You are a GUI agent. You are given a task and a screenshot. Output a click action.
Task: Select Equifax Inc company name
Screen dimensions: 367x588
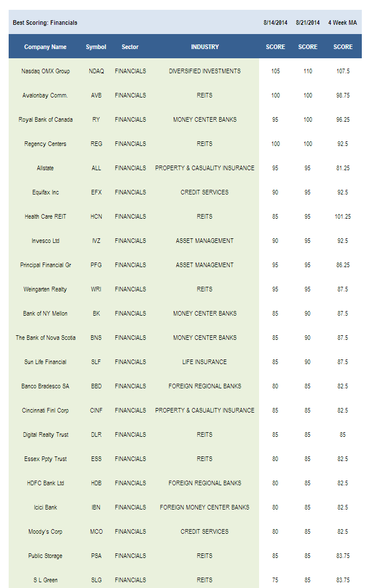pos(46,192)
